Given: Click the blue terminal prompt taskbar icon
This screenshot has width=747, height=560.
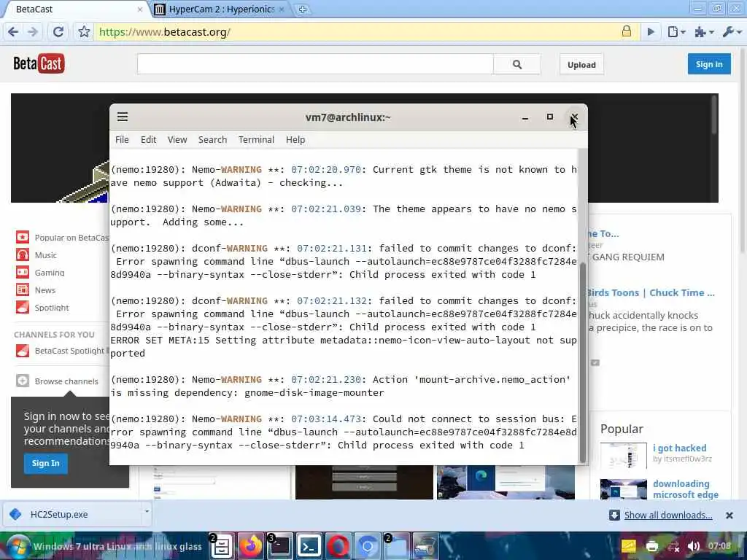Looking at the screenshot, I should (309, 547).
